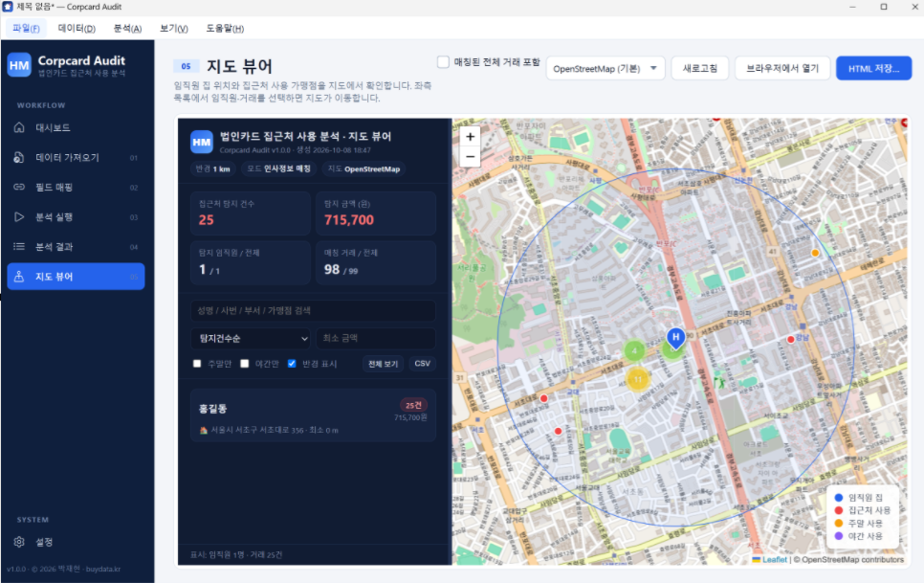This screenshot has width=924, height=583.
Task: Click the yellow cluster marker labeled 11
Action: point(637,379)
